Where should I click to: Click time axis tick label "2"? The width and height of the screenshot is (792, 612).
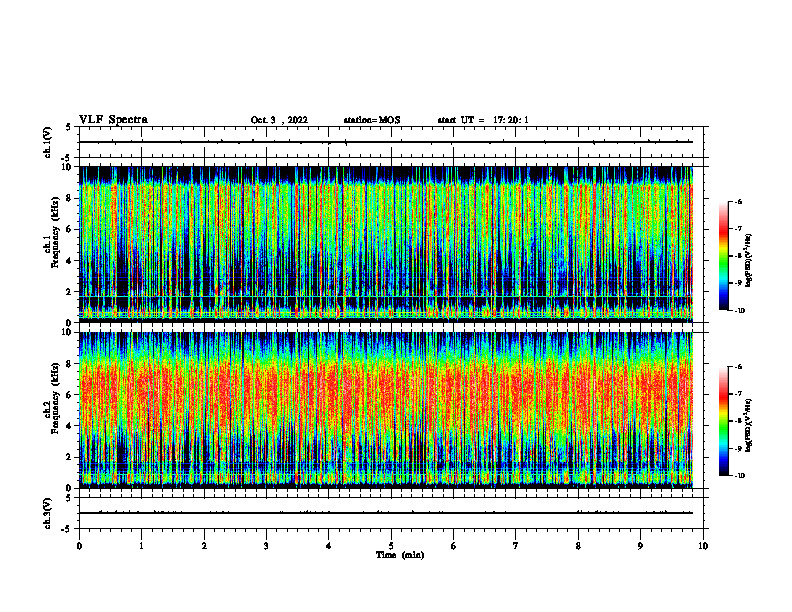pos(204,546)
